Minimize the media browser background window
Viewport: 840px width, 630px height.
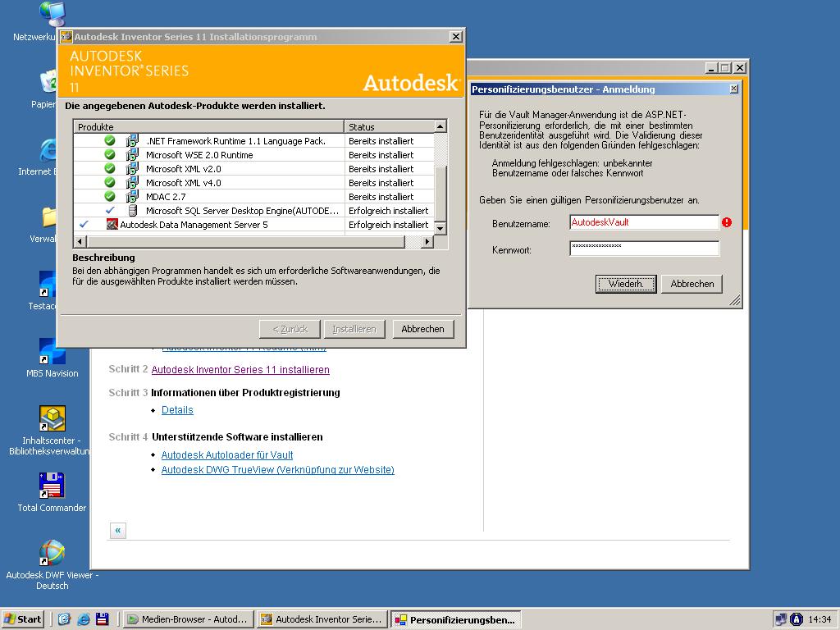pyautogui.click(x=711, y=68)
